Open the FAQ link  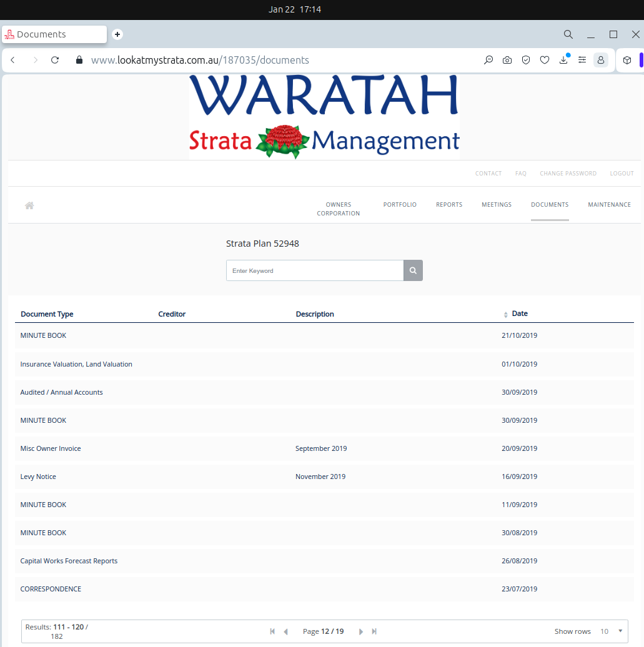(x=520, y=174)
